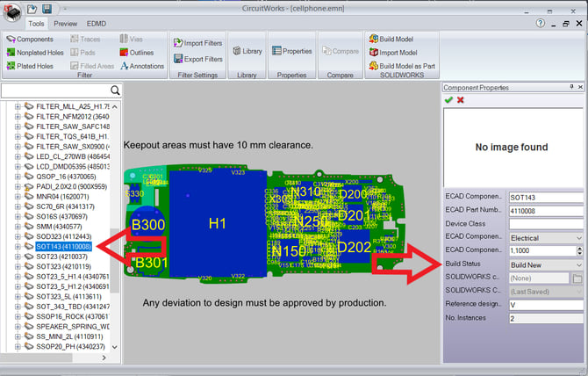Screen dimensions: 588x376
Task: Click the save disk icon in title bar
Action: pyautogui.click(x=47, y=9)
